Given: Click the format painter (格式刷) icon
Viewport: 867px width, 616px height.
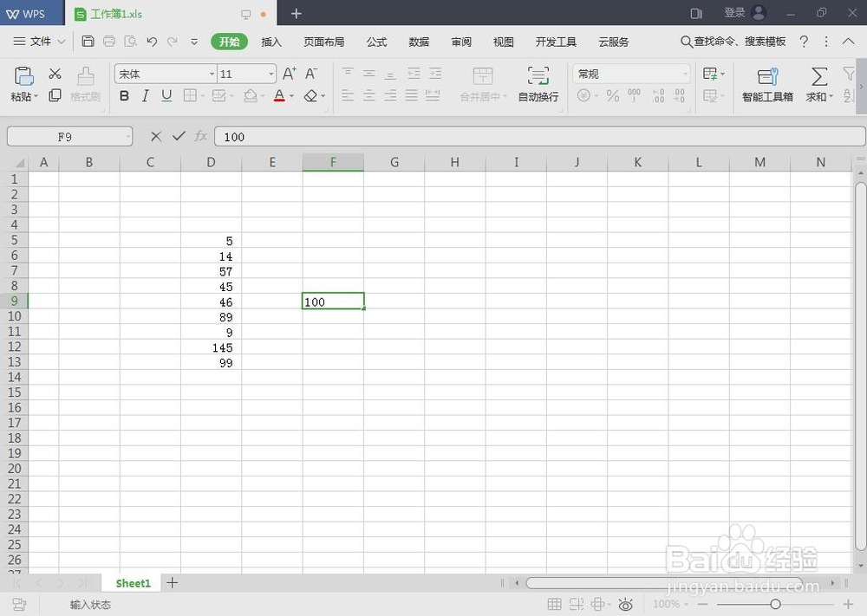Looking at the screenshot, I should (84, 84).
